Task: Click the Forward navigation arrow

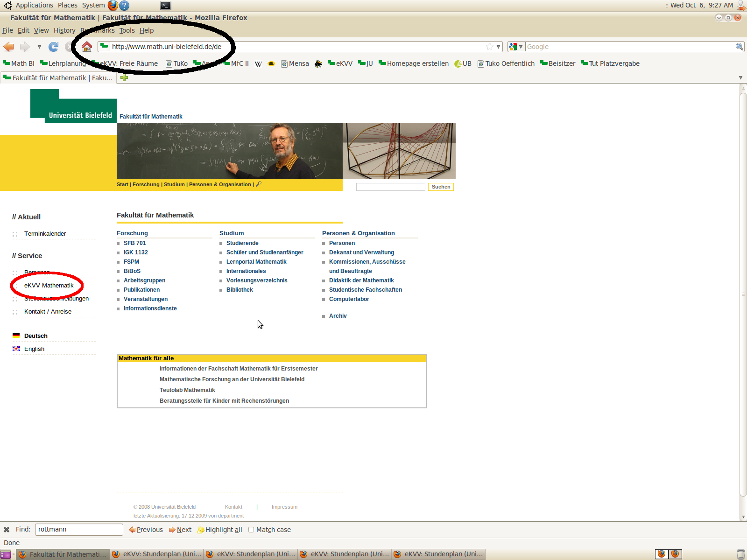Action: [25, 47]
